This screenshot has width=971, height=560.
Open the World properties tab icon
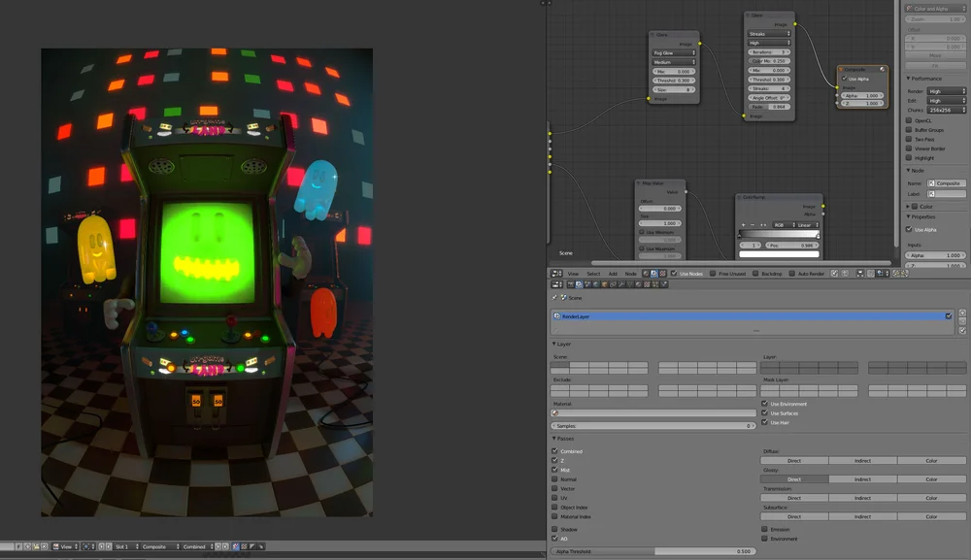(596, 284)
